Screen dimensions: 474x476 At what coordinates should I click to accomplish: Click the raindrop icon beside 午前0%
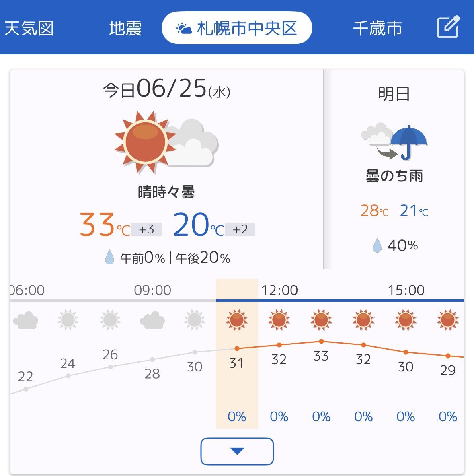click(x=109, y=257)
